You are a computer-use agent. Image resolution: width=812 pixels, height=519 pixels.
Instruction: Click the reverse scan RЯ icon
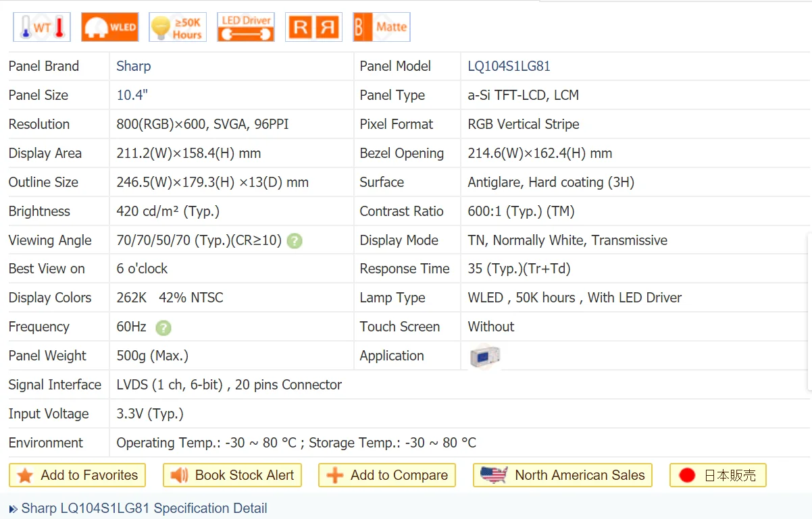point(313,28)
